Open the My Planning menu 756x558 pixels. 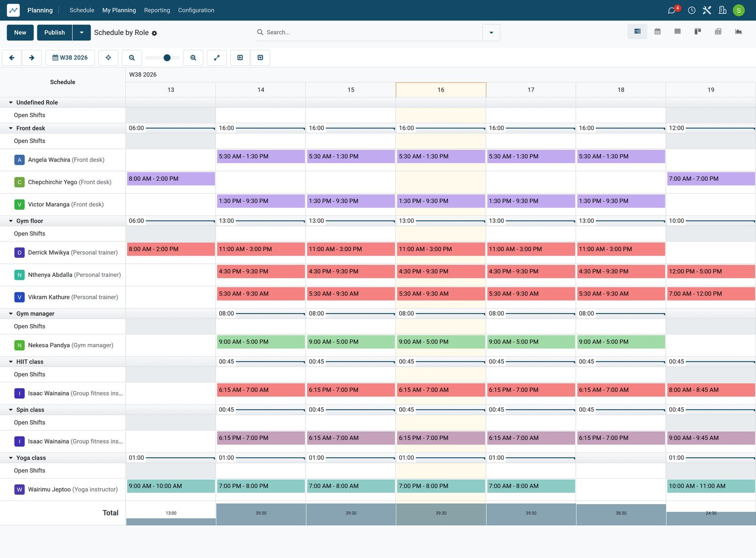tap(119, 10)
